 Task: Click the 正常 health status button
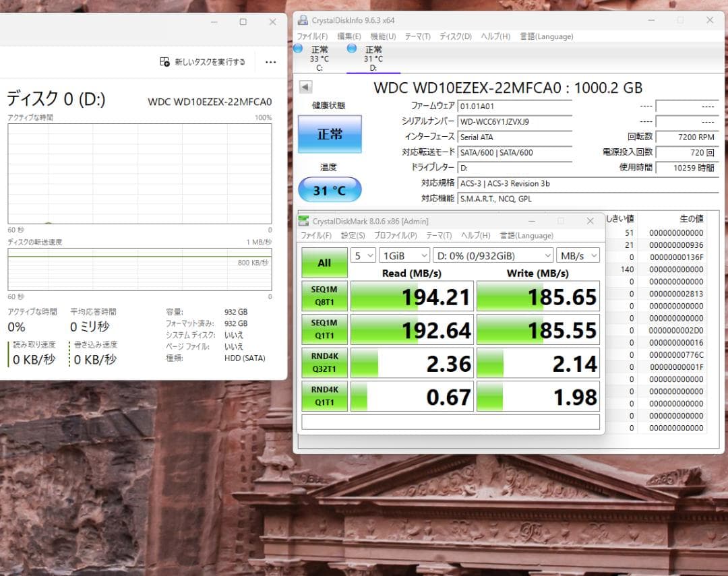click(x=329, y=133)
